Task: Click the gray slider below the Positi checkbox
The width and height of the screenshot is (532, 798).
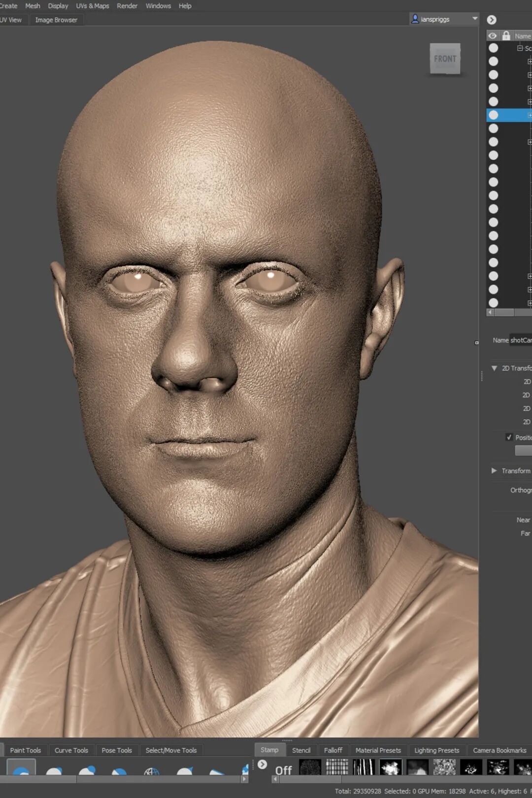Action: pos(523,450)
